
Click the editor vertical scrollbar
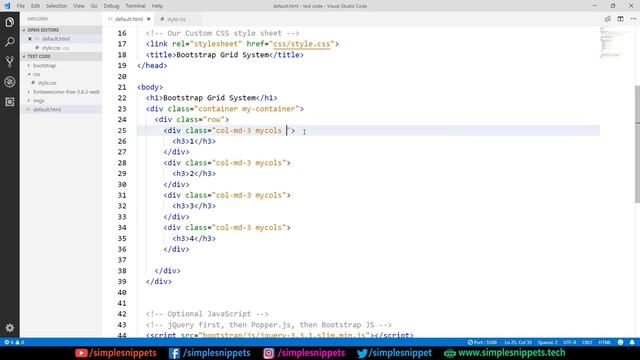[x=638, y=144]
